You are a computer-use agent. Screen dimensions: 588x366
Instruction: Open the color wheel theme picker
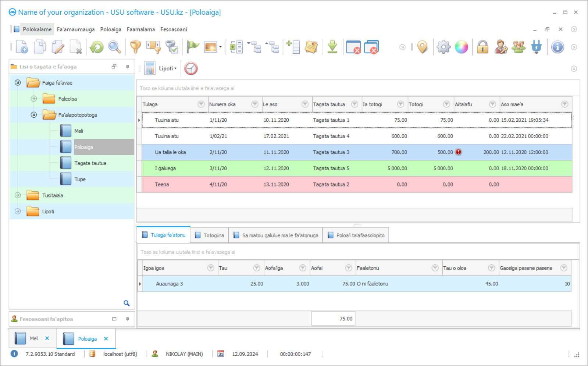[x=462, y=47]
